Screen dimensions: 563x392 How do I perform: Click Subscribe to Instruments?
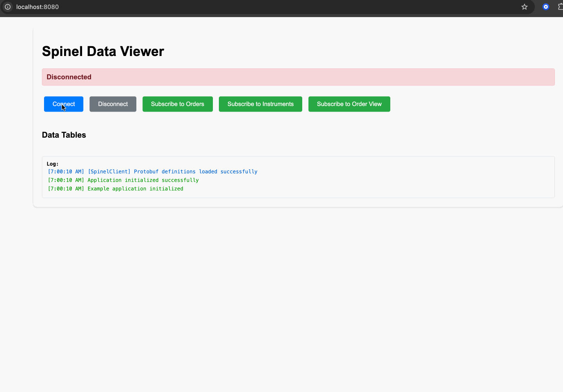[260, 104]
